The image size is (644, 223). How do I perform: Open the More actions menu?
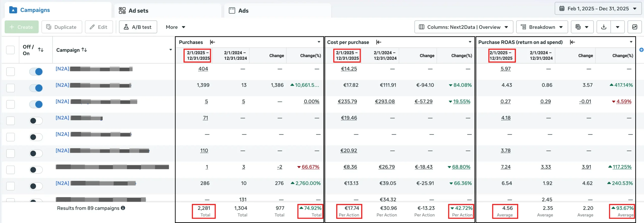pos(175,27)
